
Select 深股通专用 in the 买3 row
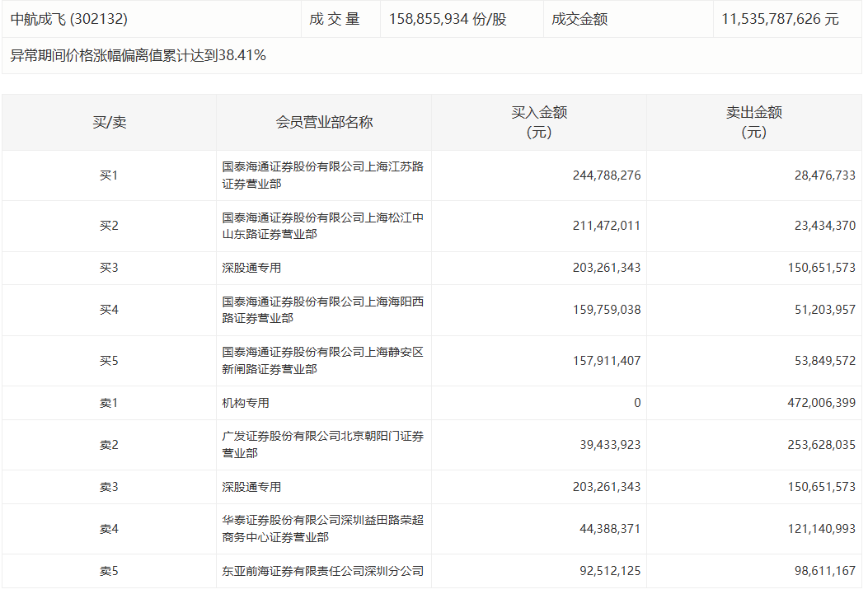(x=251, y=268)
